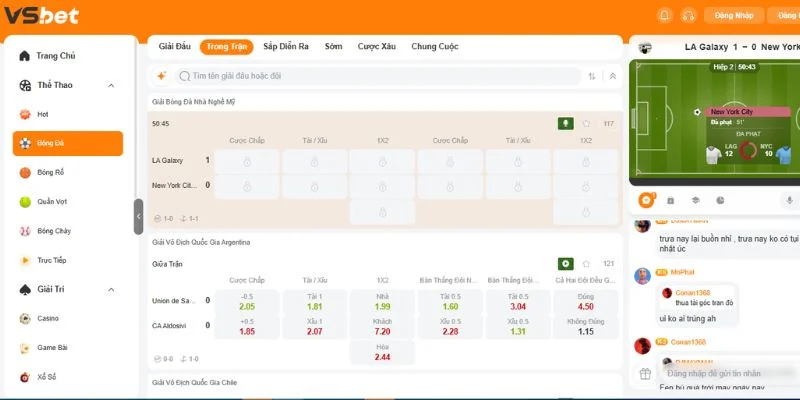Viewport: 800px width, 400px height.
Task: Select CA Aldosivi team name
Action: 169,326
